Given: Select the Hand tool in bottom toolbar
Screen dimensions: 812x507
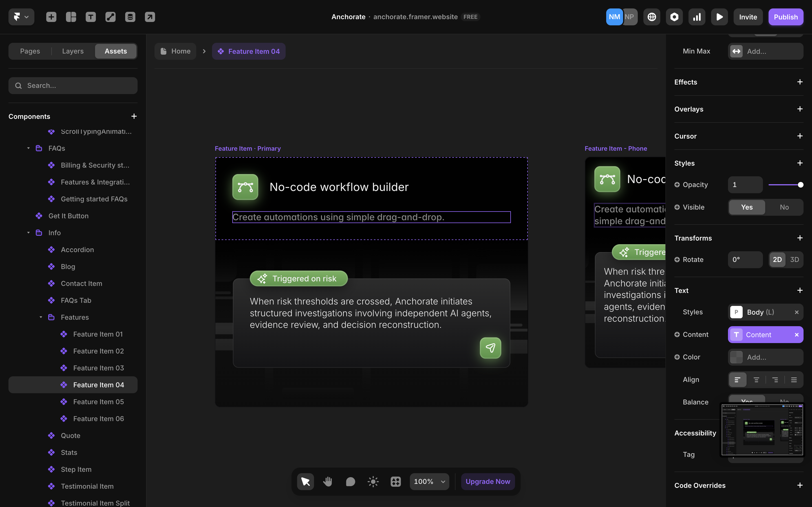Looking at the screenshot, I should click(x=328, y=481).
